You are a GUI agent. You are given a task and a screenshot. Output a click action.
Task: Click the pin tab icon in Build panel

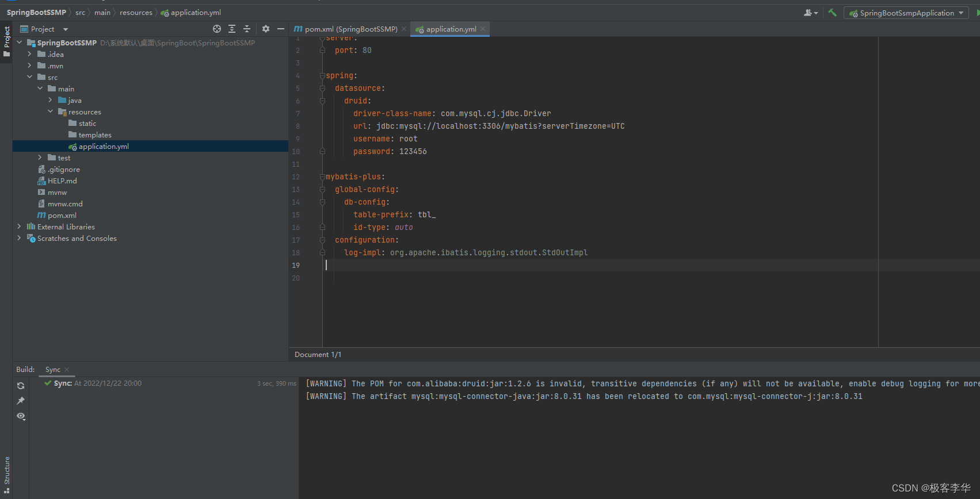pyautogui.click(x=21, y=401)
